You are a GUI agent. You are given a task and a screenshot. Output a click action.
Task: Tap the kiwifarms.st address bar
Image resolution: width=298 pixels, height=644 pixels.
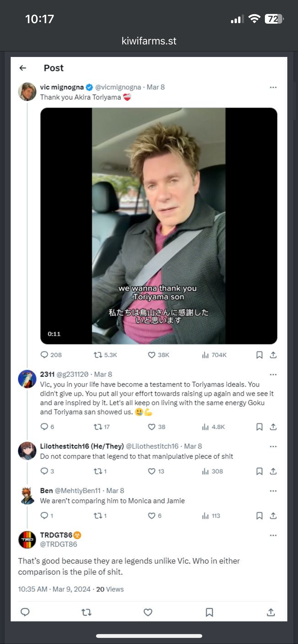tap(149, 41)
